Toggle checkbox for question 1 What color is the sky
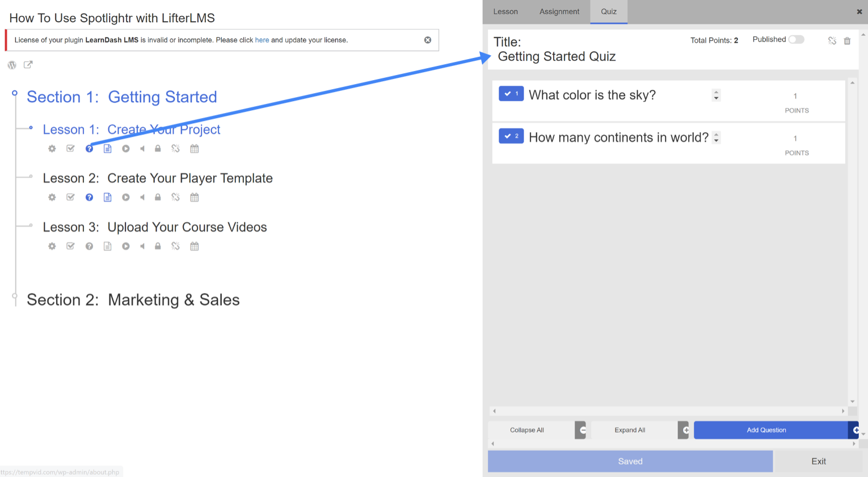 (511, 94)
